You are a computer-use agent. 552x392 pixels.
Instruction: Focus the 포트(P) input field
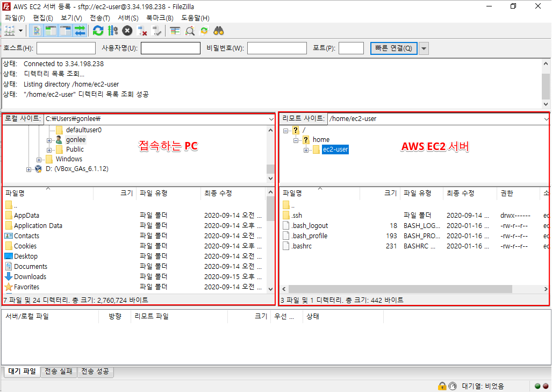point(352,48)
